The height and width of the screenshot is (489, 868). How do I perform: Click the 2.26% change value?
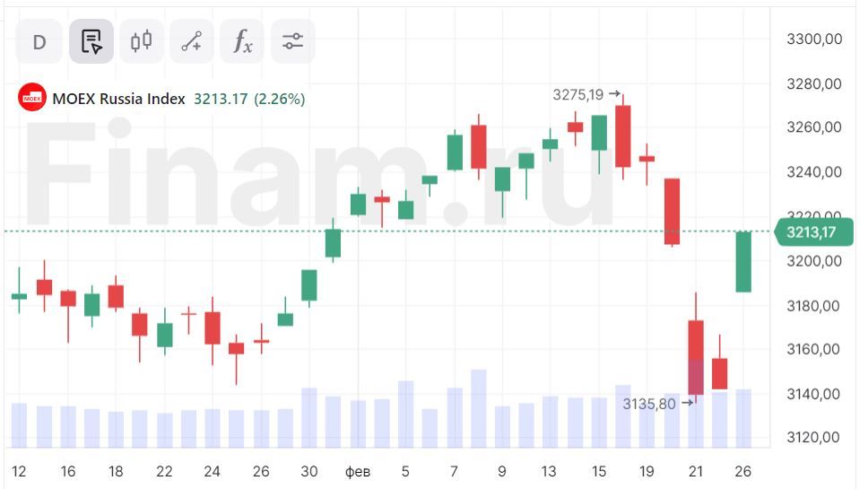coord(280,99)
